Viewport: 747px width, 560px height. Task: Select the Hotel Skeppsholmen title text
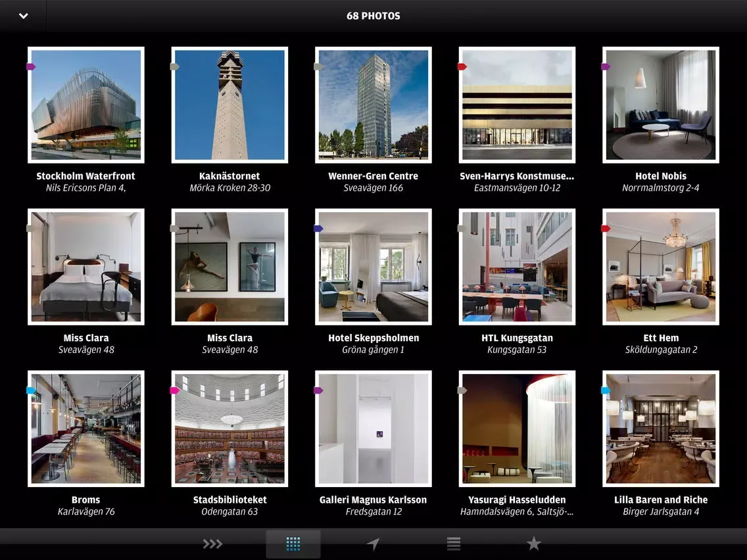coord(373,338)
